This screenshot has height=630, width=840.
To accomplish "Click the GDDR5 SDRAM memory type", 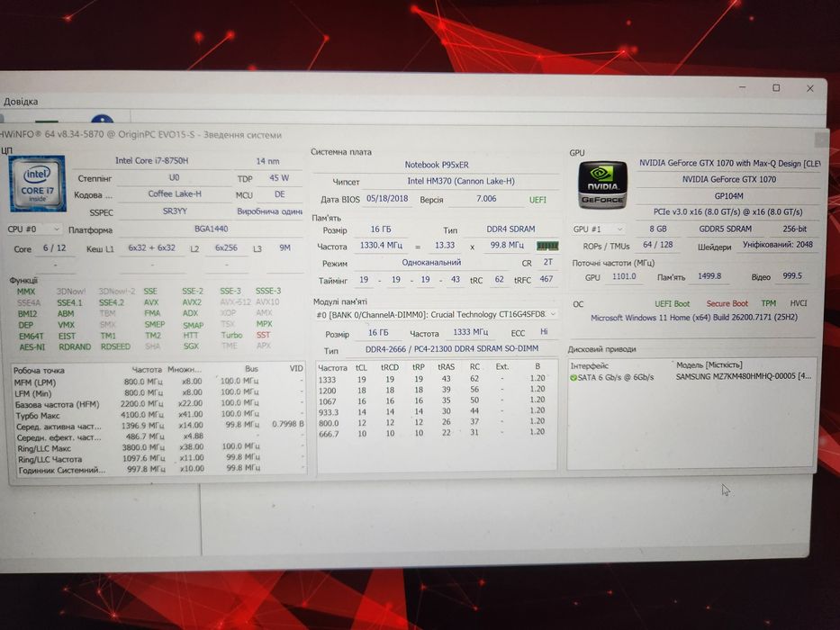I will coord(725,229).
